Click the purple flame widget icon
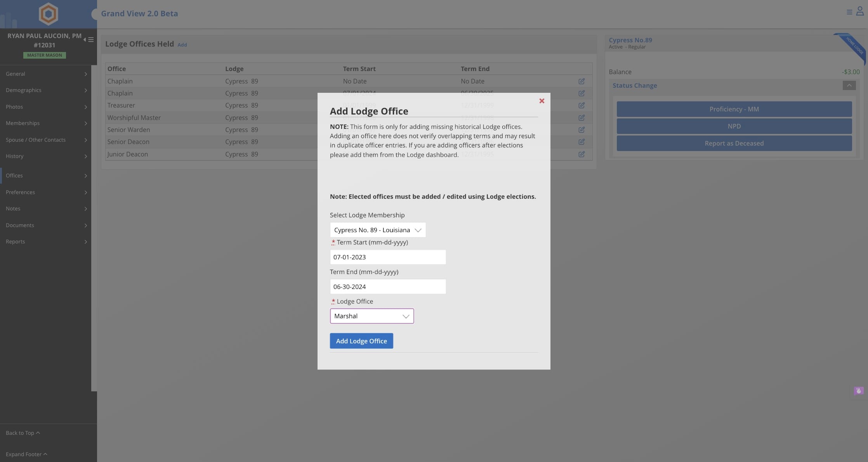 [858, 391]
